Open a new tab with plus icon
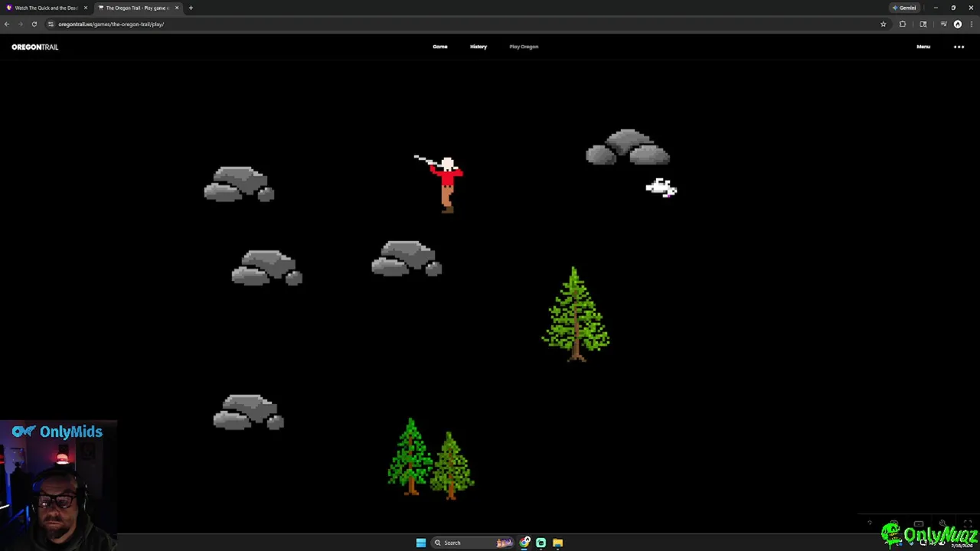This screenshot has width=980, height=551. coord(191,8)
